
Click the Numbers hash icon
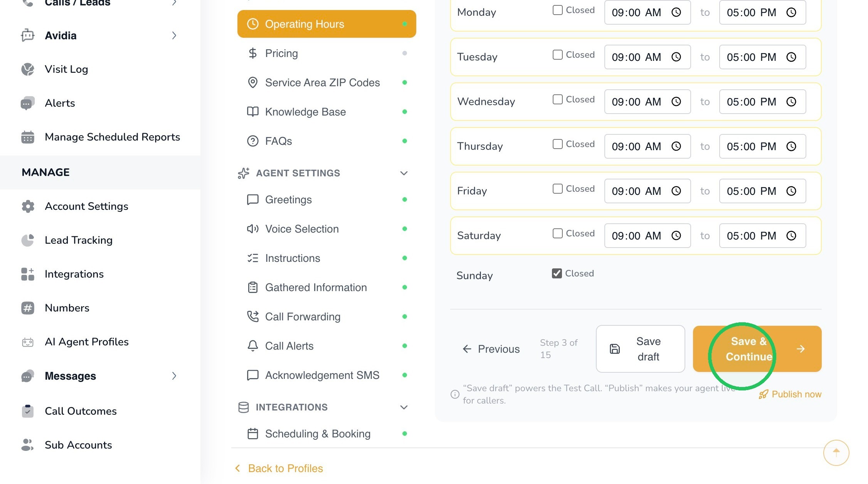28,308
